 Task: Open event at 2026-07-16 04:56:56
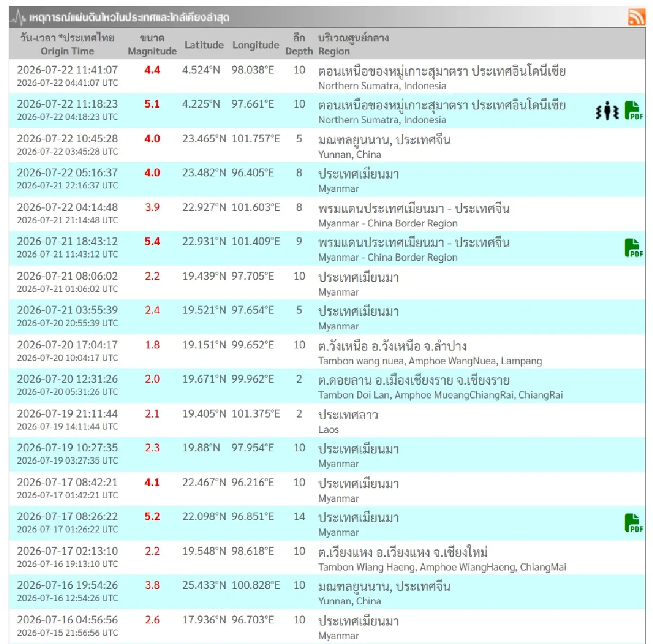[x=67, y=620]
